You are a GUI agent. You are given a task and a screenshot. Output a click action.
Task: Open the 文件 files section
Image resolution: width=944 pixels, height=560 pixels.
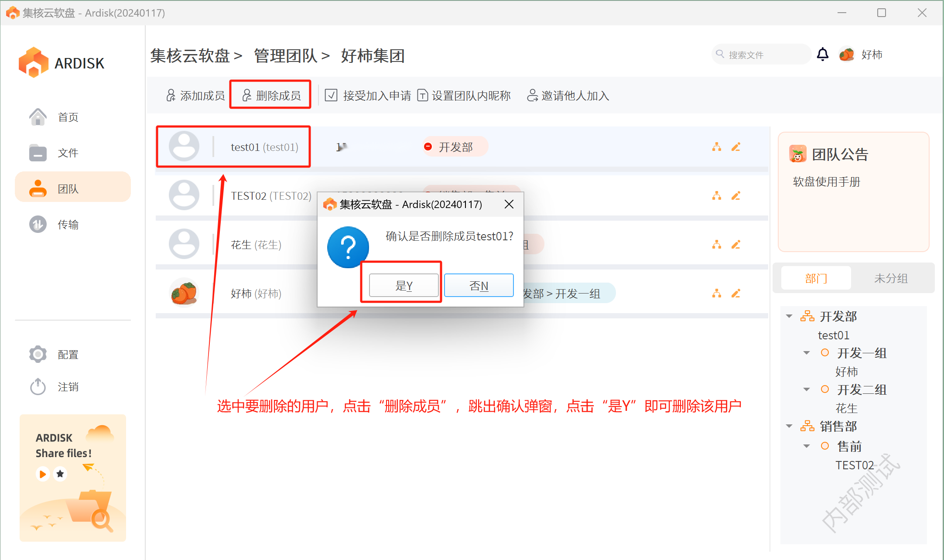(38, 153)
